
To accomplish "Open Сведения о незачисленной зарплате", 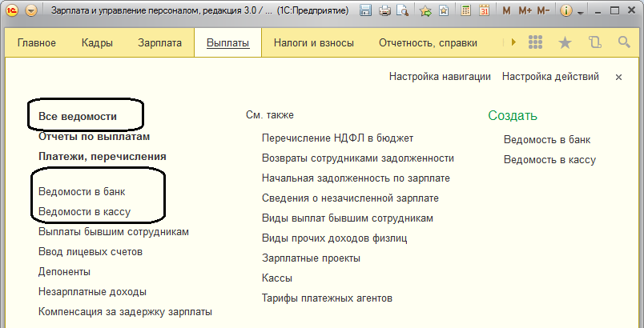I will coord(350,198).
